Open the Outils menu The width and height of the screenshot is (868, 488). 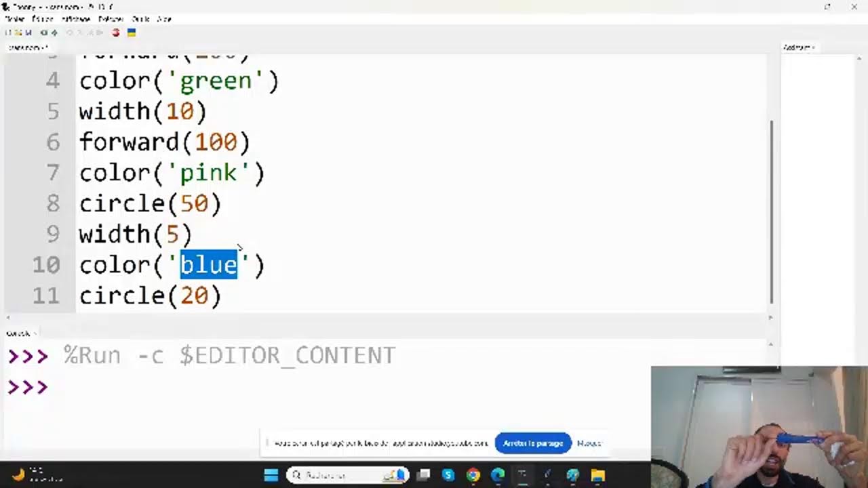point(141,19)
